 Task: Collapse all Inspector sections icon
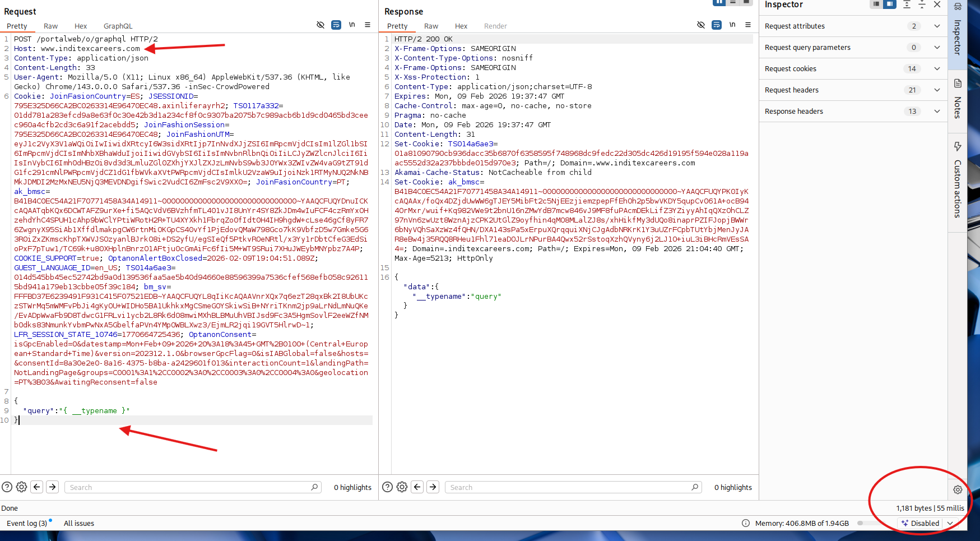coord(922,4)
